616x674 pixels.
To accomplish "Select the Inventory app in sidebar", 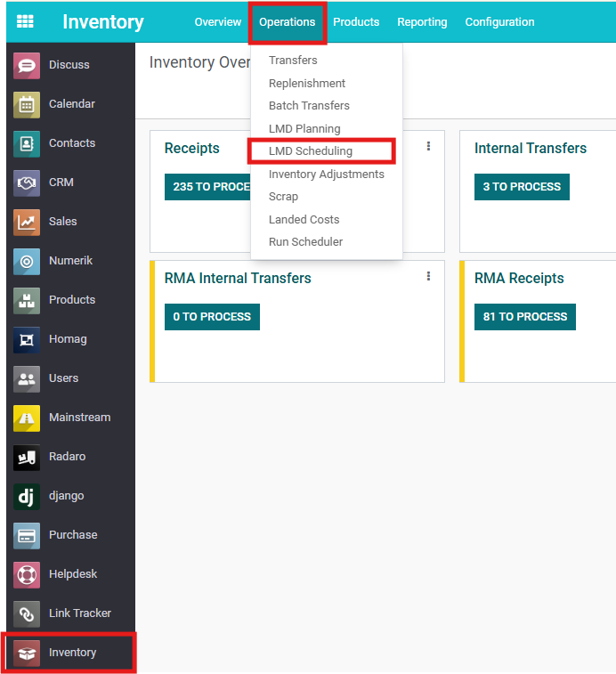I will tap(71, 653).
